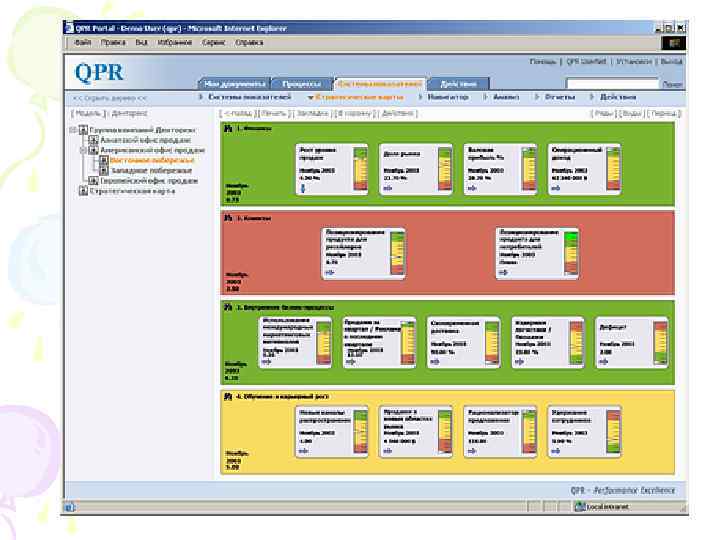This screenshot has width=720, height=540.
Task: Open the Помощь help link
Action: click(x=543, y=61)
